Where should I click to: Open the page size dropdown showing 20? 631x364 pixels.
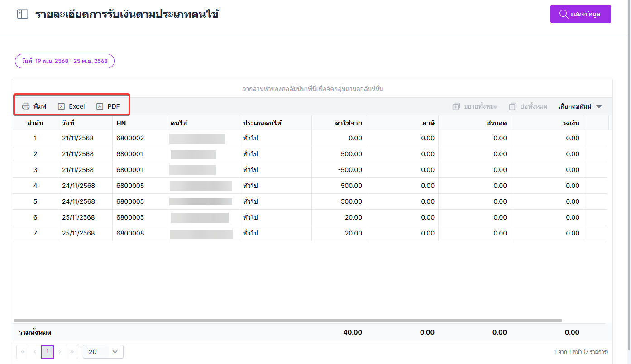click(103, 352)
